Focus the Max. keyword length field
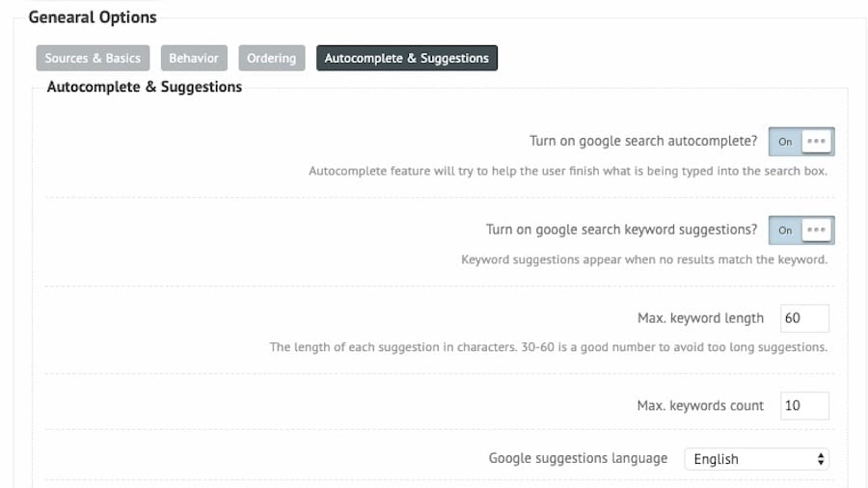Viewport: 868px width, 488px height. point(803,318)
